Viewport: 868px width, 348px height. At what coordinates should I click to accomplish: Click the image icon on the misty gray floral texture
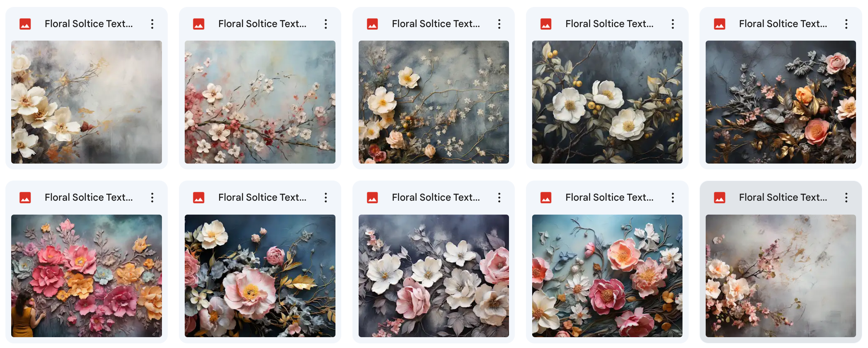pos(25,24)
